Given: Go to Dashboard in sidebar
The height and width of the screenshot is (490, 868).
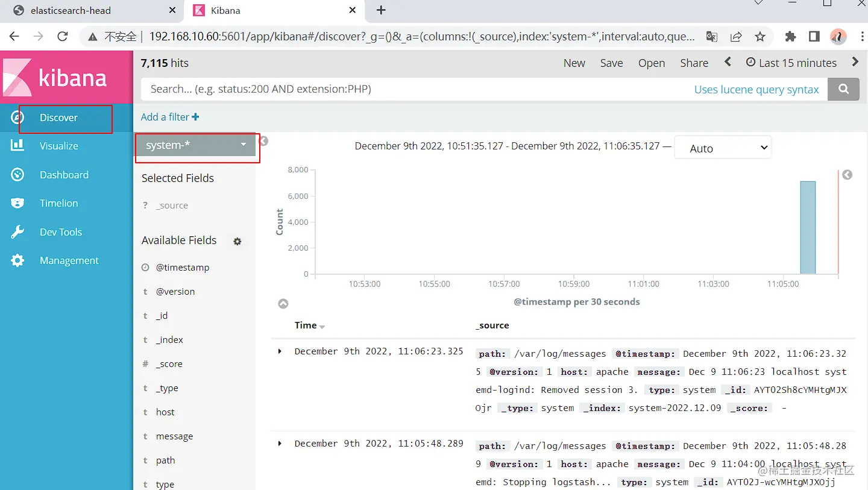Looking at the screenshot, I should (64, 175).
